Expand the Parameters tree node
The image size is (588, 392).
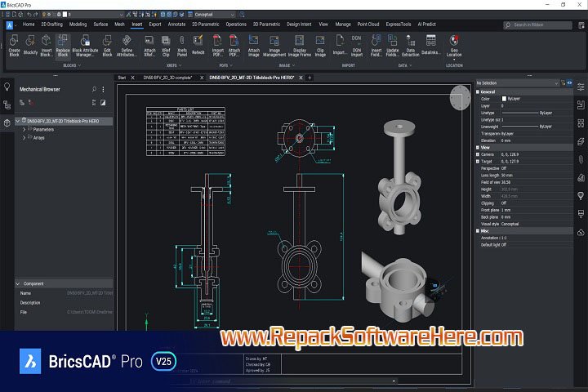pos(24,129)
